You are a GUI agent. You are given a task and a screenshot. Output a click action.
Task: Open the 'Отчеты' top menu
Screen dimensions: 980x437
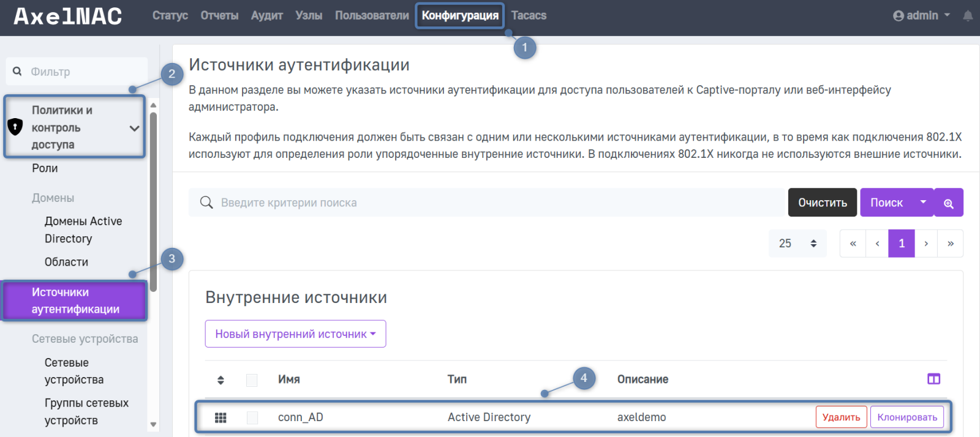point(219,16)
